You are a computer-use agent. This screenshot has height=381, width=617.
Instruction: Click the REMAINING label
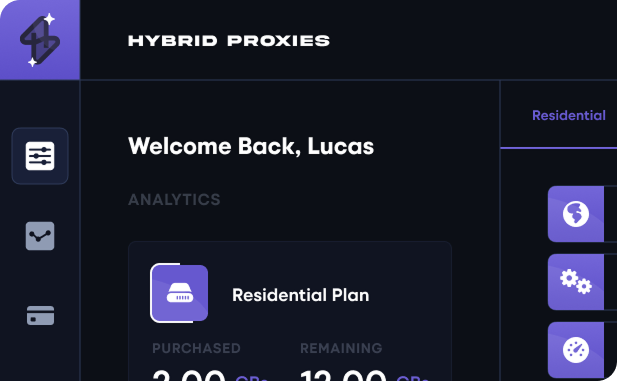point(341,348)
